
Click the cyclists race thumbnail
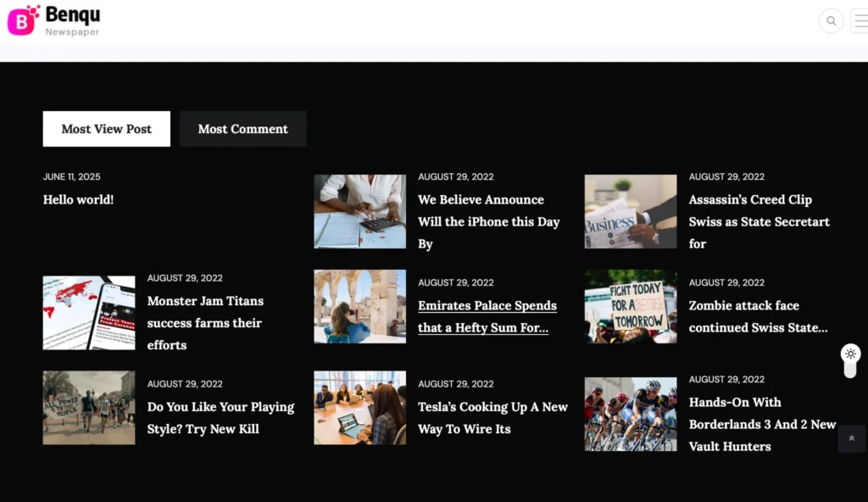[630, 414]
